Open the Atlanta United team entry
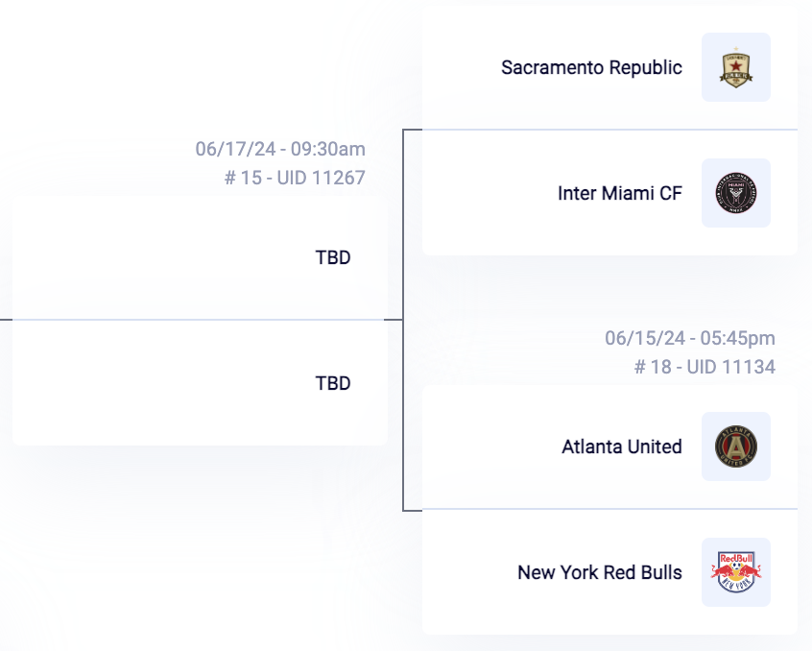812x651 pixels. coord(621,446)
